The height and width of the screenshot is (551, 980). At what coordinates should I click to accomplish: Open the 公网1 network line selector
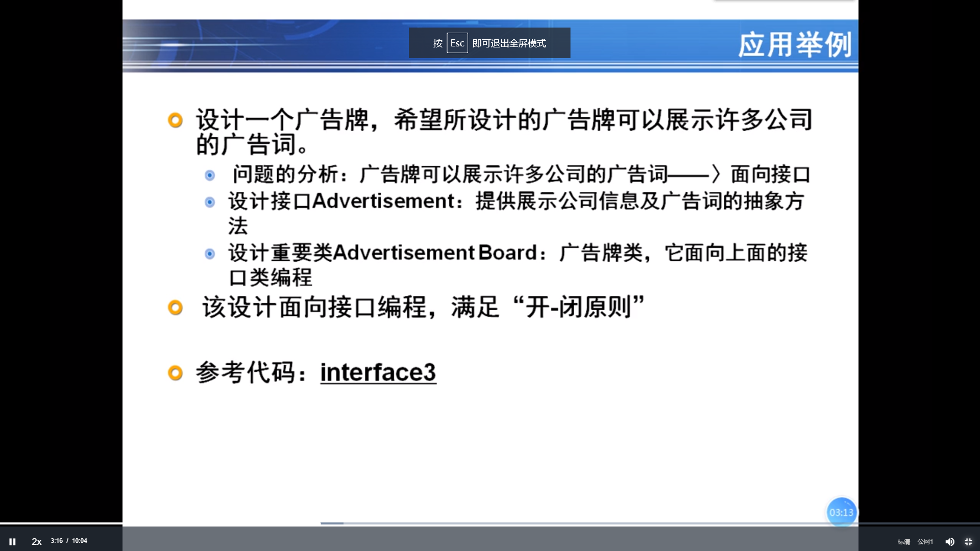(925, 542)
